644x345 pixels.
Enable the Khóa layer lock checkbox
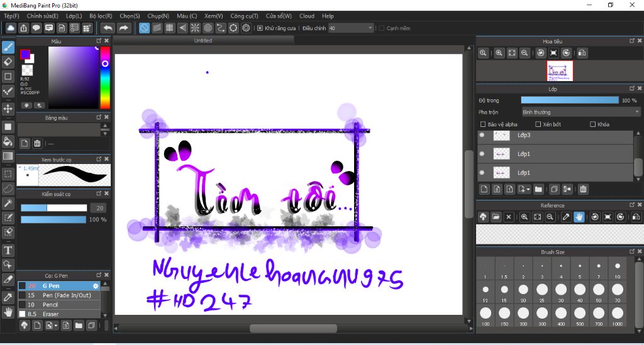point(592,124)
